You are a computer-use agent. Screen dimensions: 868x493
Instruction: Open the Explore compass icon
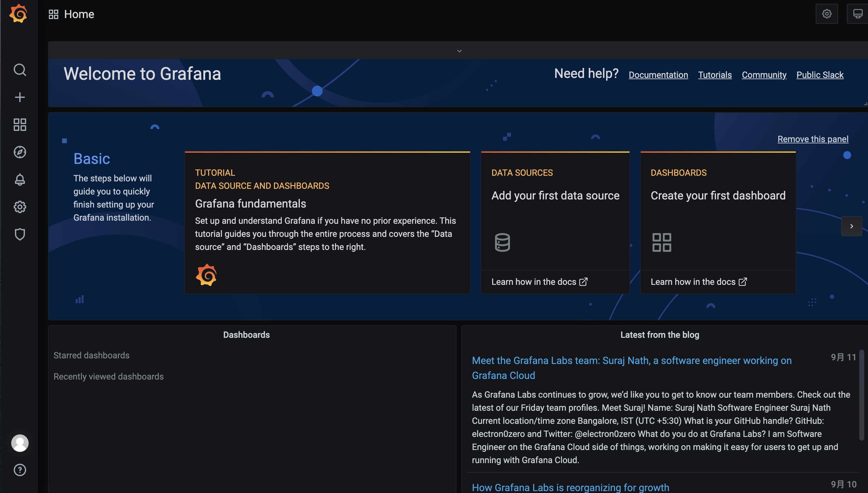click(20, 152)
